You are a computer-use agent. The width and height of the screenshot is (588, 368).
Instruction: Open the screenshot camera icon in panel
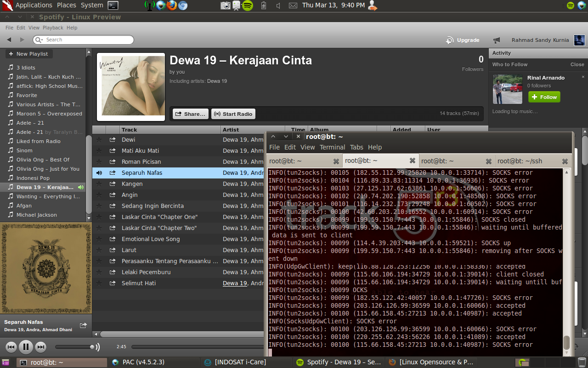pyautogui.click(x=225, y=6)
